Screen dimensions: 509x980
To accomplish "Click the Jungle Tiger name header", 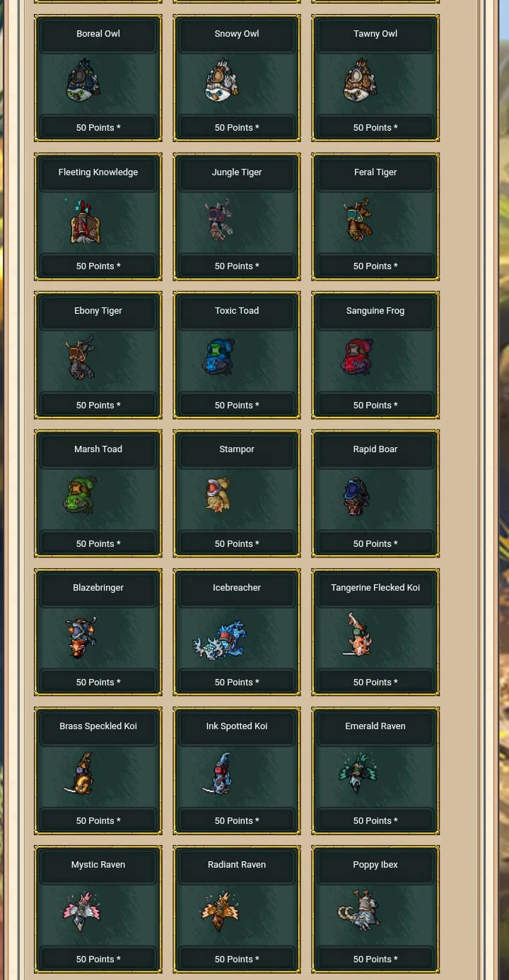I will click(237, 172).
